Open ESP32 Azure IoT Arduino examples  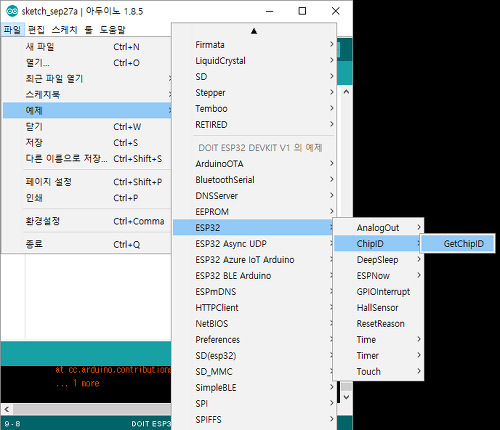coord(253,260)
